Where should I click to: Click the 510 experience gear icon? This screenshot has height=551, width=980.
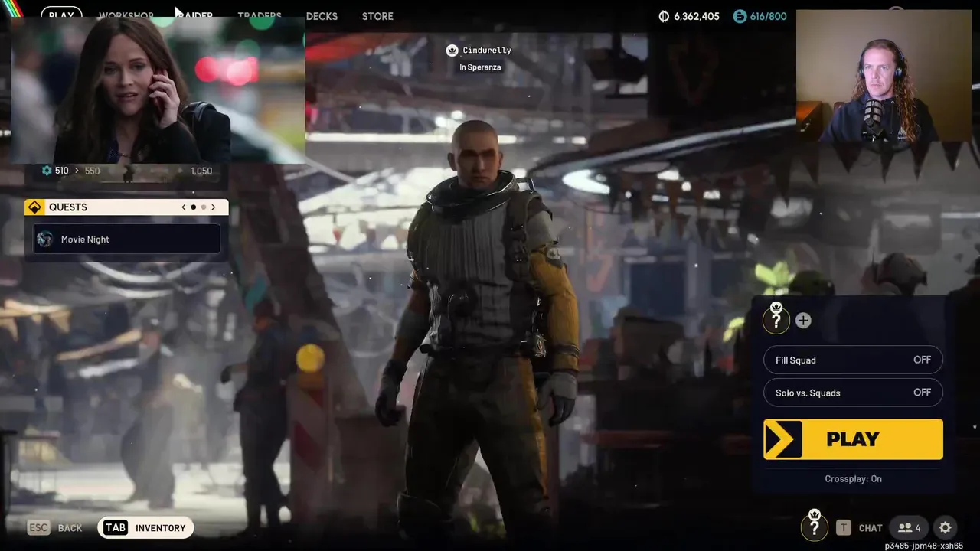47,171
